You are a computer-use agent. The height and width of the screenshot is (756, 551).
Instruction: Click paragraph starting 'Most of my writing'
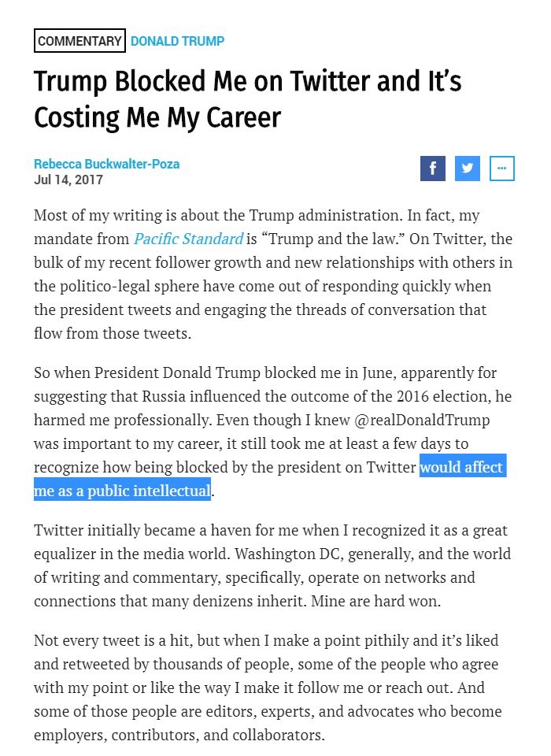click(273, 274)
